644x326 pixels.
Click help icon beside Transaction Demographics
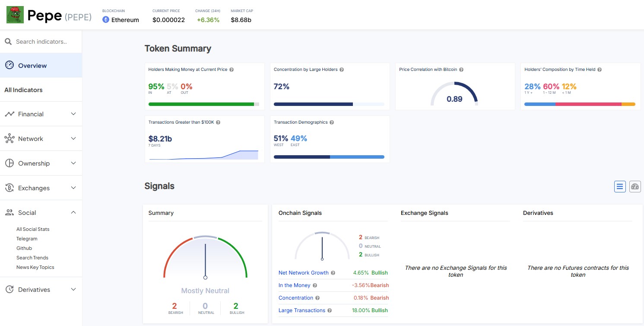pyautogui.click(x=332, y=122)
